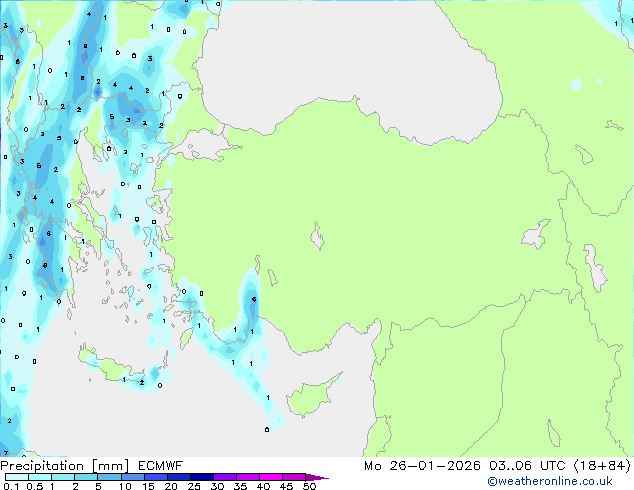634x490 pixels.
Task: Click the '10' legend scale label
Action: (125, 486)
